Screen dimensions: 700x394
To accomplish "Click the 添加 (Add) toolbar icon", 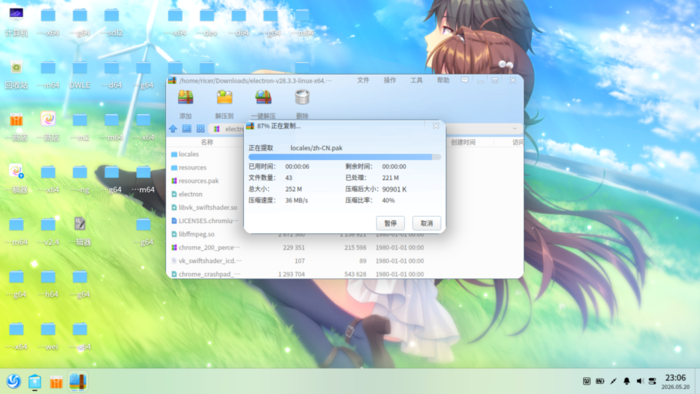I will [185, 97].
